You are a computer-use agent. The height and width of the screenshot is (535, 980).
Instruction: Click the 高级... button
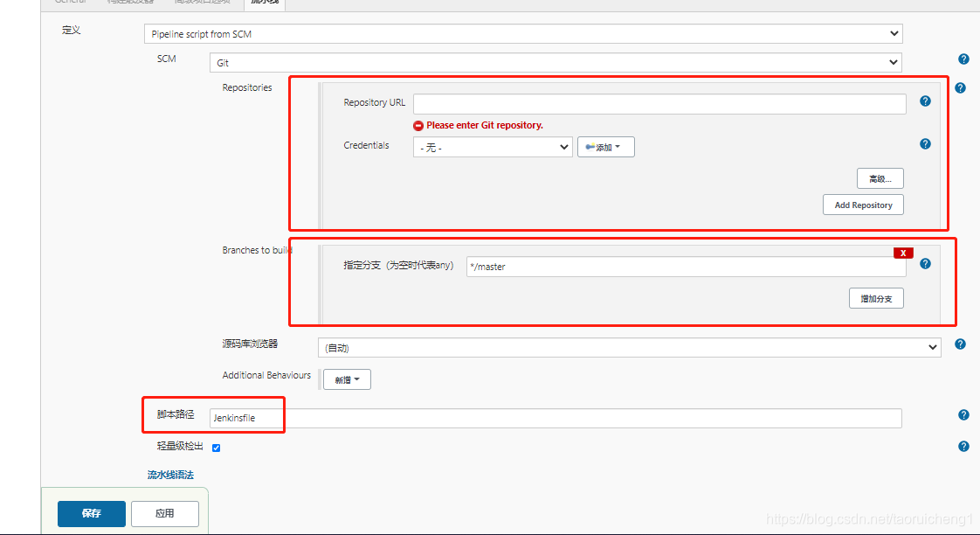click(880, 178)
